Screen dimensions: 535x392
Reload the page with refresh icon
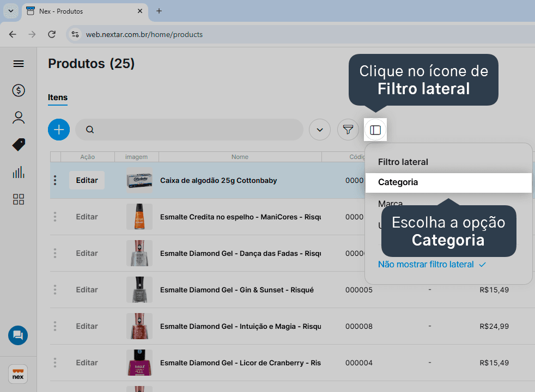point(52,34)
